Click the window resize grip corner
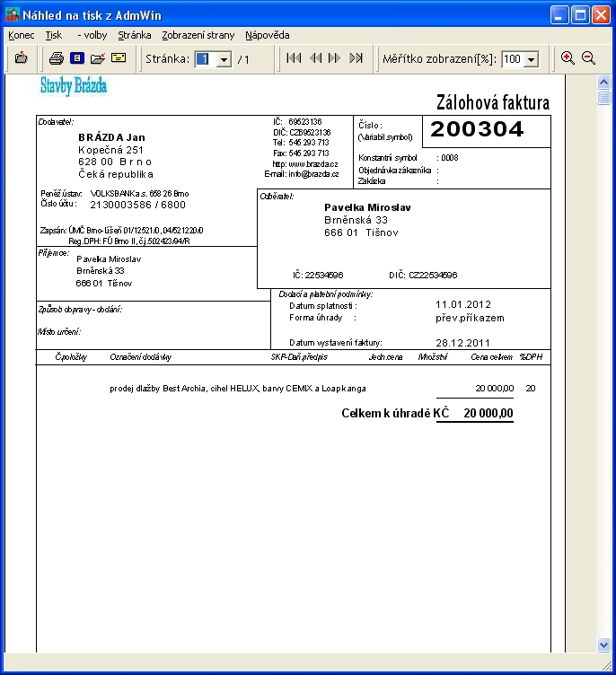Image resolution: width=616 pixels, height=675 pixels. [x=606, y=665]
